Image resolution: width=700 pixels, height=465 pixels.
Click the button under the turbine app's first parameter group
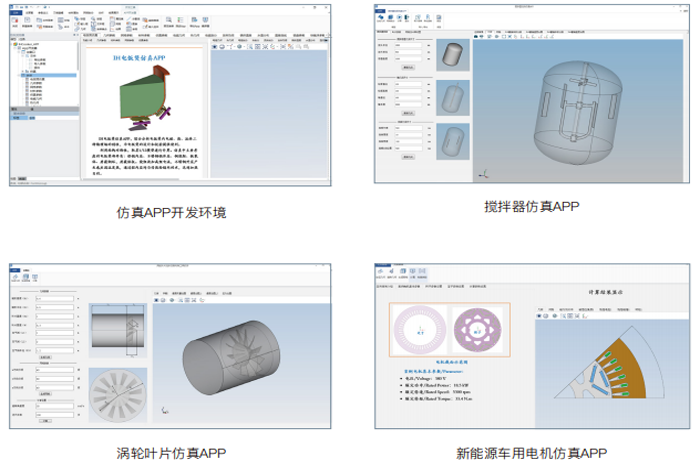click(x=45, y=357)
